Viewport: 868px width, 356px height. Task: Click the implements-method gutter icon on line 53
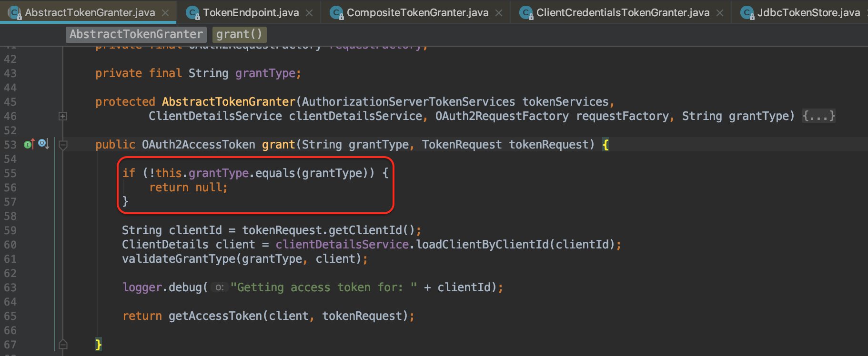(29, 144)
